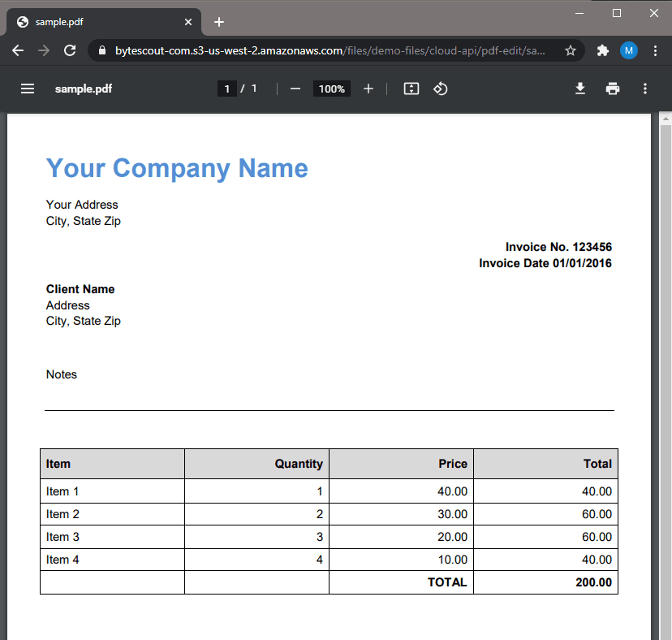Download the sample.pdf file
Image resolution: width=672 pixels, height=640 pixels.
coord(580,89)
